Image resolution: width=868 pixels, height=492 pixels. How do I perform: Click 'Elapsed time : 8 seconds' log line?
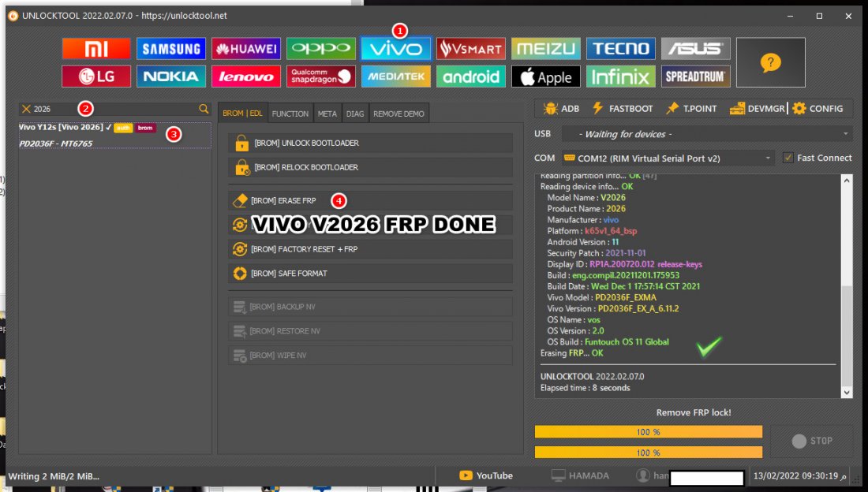[x=586, y=387]
